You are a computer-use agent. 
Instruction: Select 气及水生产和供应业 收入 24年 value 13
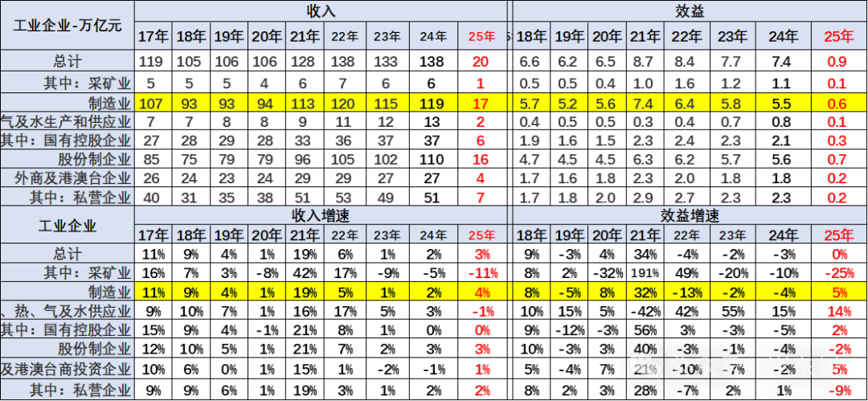(432, 122)
